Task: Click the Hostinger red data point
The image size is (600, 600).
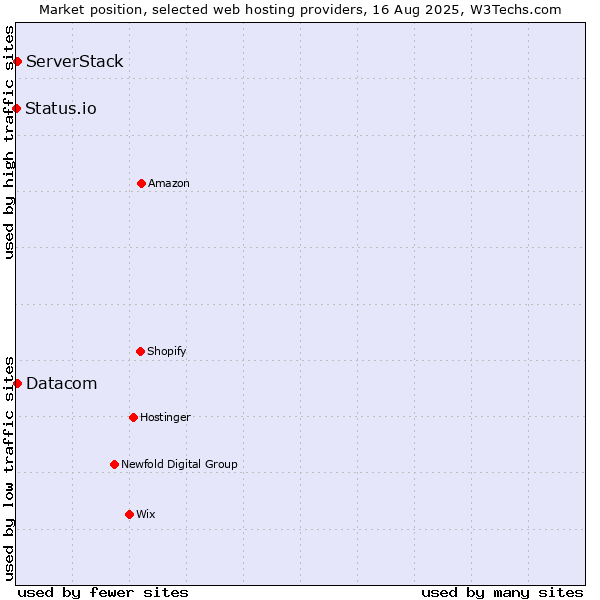Action: (x=133, y=417)
